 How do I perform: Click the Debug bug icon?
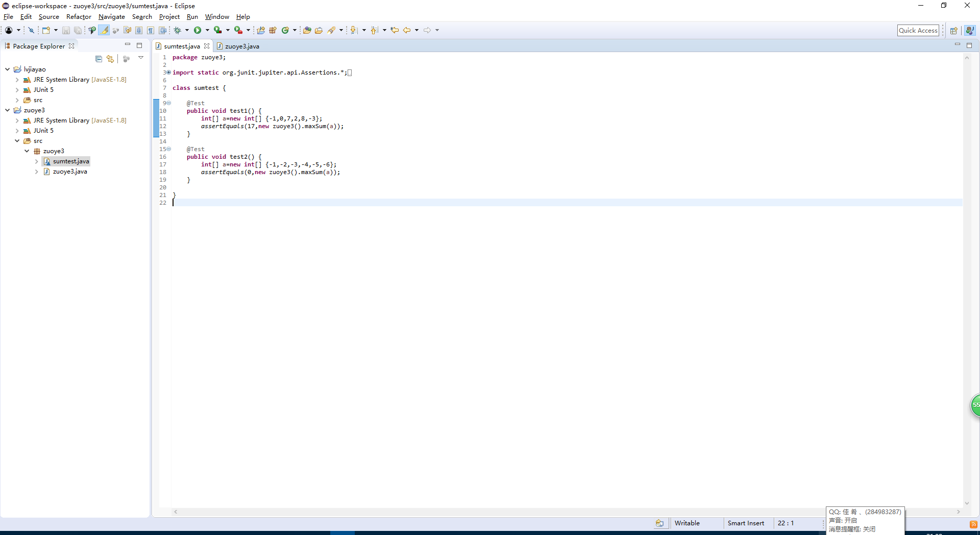(x=177, y=31)
